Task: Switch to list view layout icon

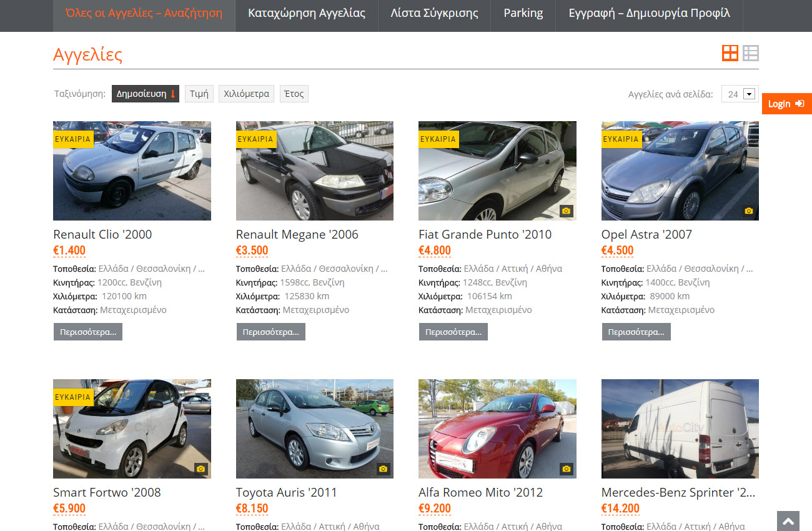Action: [750, 53]
